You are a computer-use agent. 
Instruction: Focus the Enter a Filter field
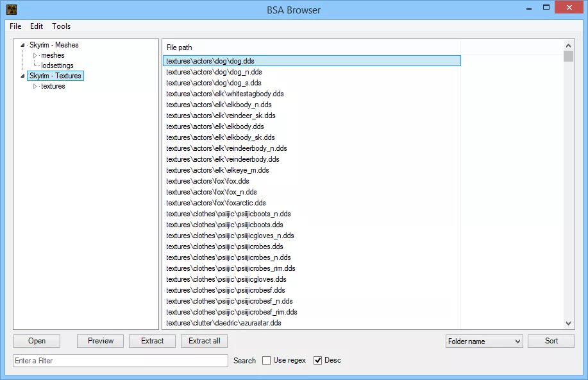point(121,361)
